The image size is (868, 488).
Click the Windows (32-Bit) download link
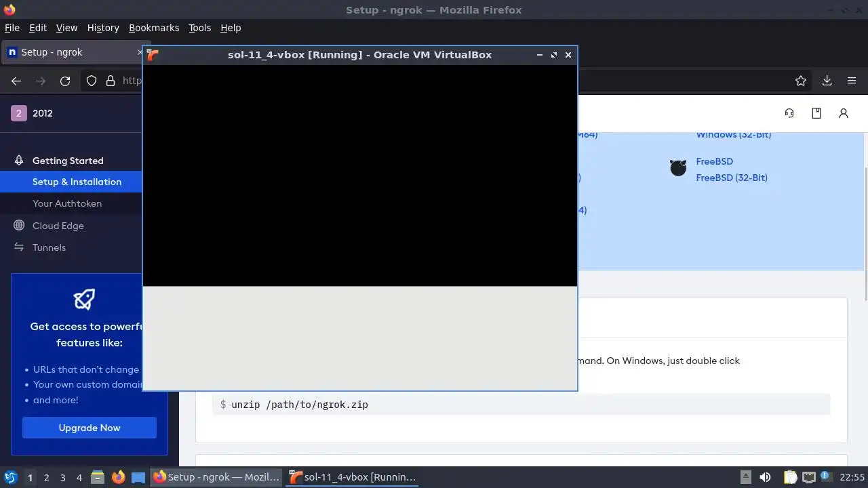[733, 134]
